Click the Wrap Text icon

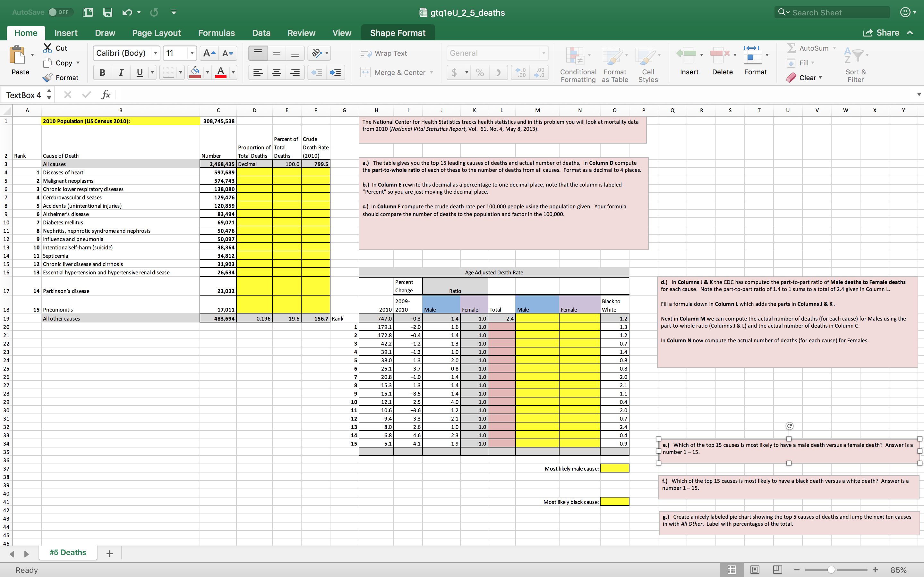click(388, 53)
